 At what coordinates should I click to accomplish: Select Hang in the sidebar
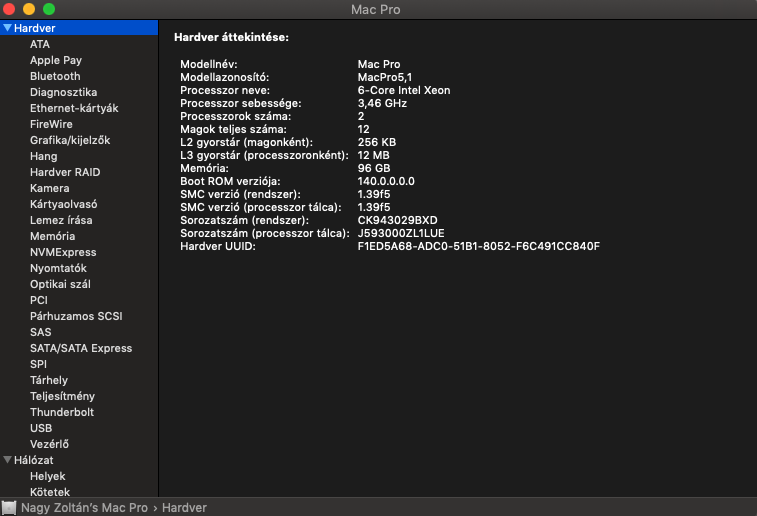pos(43,156)
